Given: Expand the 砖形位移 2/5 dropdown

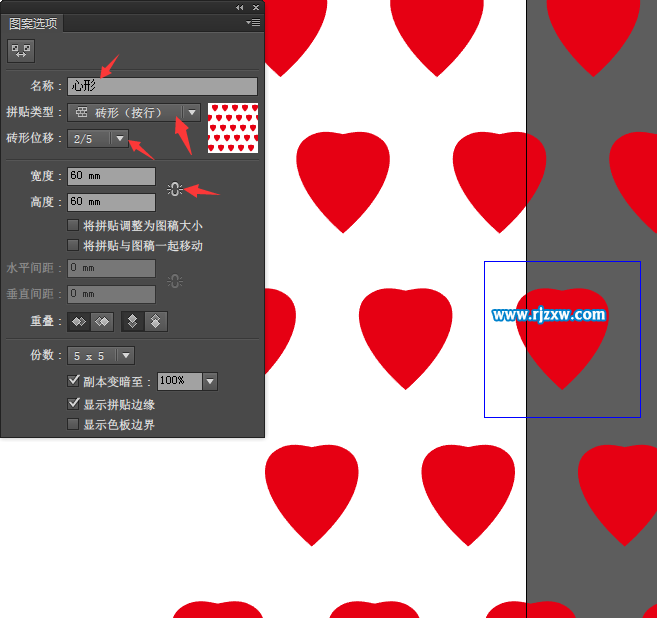Looking at the screenshot, I should 120,139.
